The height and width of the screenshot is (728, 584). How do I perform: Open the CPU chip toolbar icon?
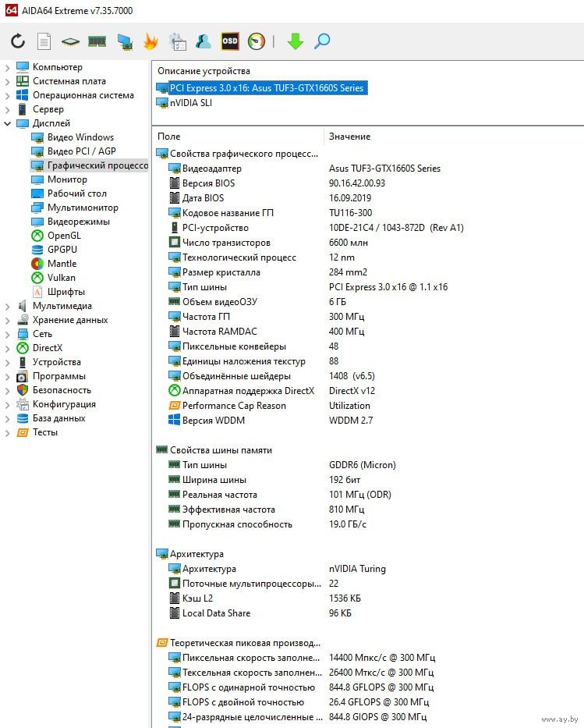tap(70, 41)
